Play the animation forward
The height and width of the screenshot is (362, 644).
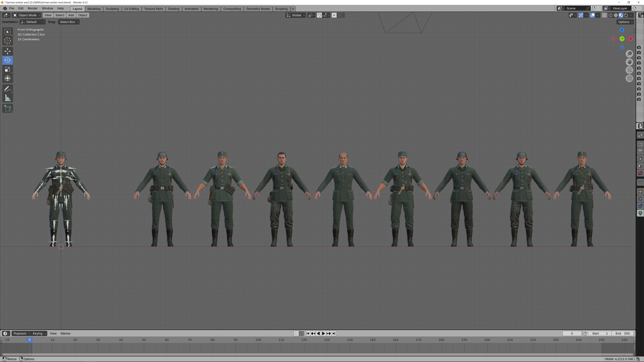(x=323, y=333)
